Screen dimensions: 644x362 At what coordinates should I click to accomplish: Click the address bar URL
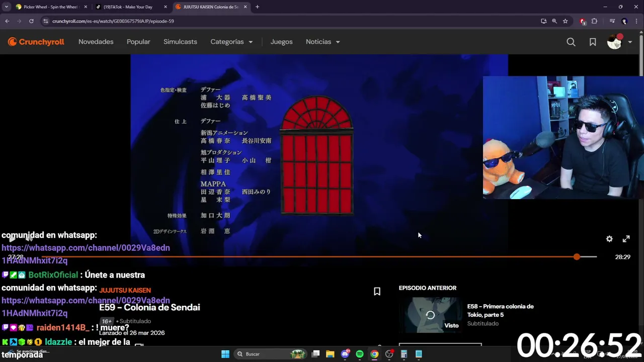click(113, 21)
